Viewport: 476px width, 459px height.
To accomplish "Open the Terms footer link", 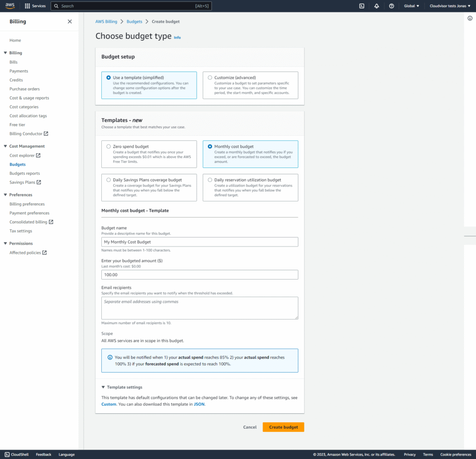I will pos(428,454).
